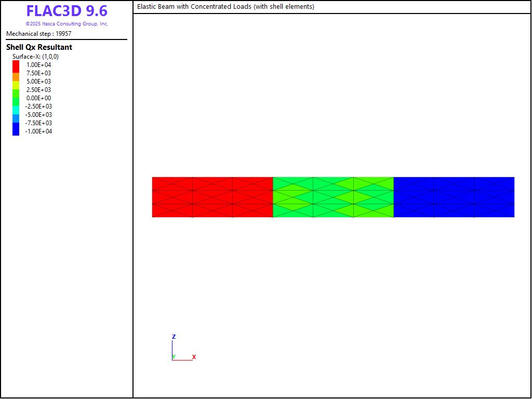Click the FLAC3D 9.6 logo title
This screenshot has height=399, width=532.
[x=66, y=11]
